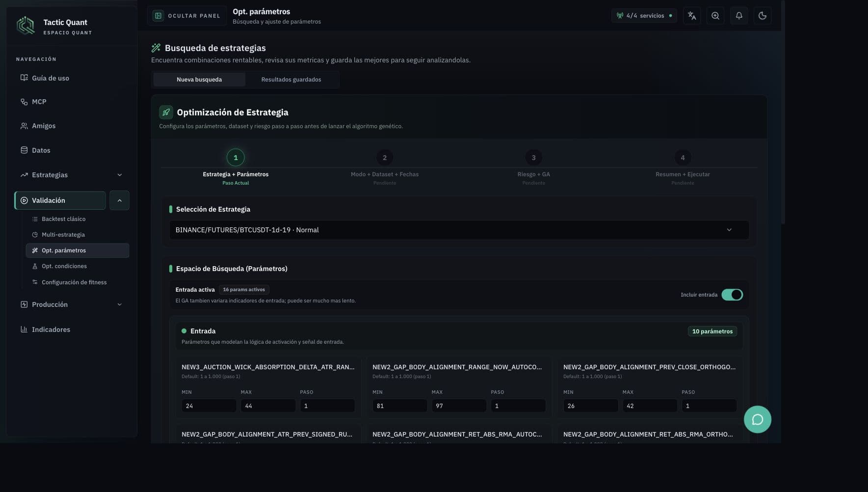Click the 10 parámetros badge
The height and width of the screenshot is (492, 868).
[x=712, y=331]
